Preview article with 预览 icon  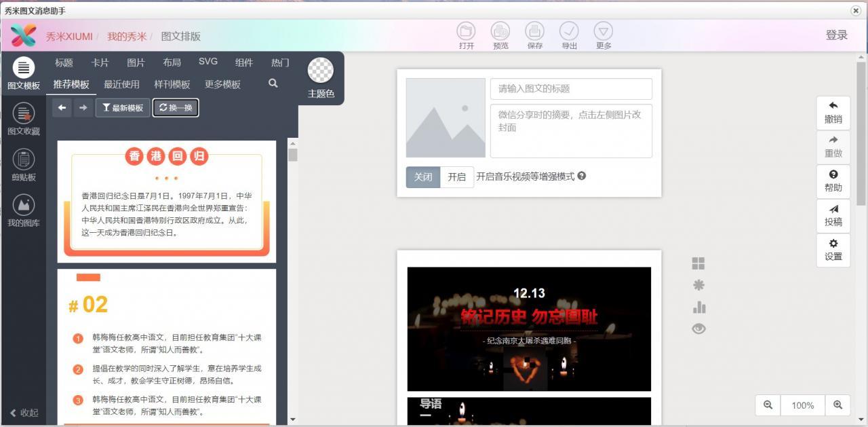tap(500, 35)
